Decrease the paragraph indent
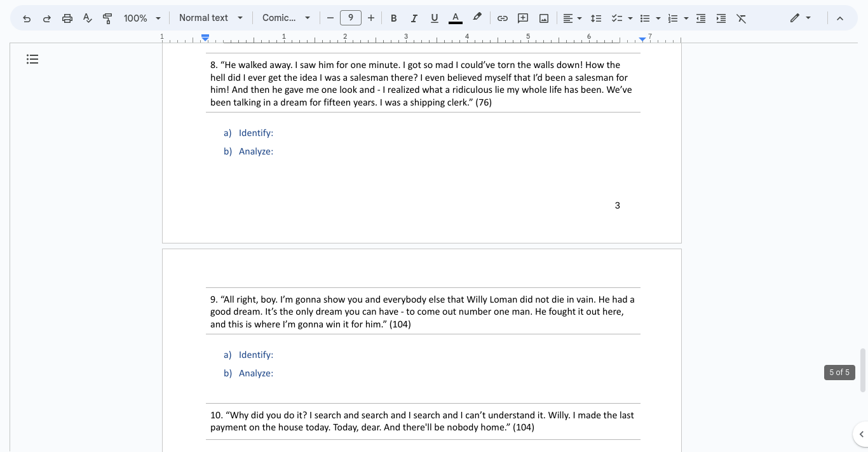This screenshot has width=868, height=452. pyautogui.click(x=701, y=18)
